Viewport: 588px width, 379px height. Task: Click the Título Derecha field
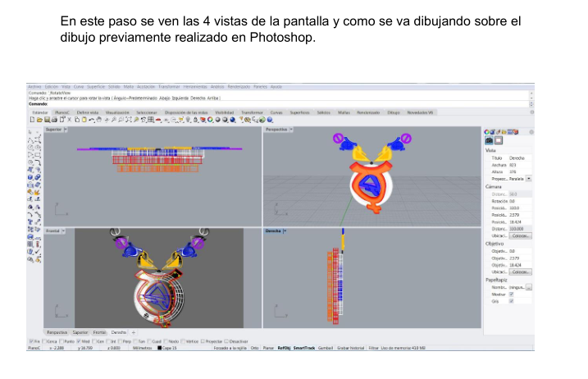(519, 158)
